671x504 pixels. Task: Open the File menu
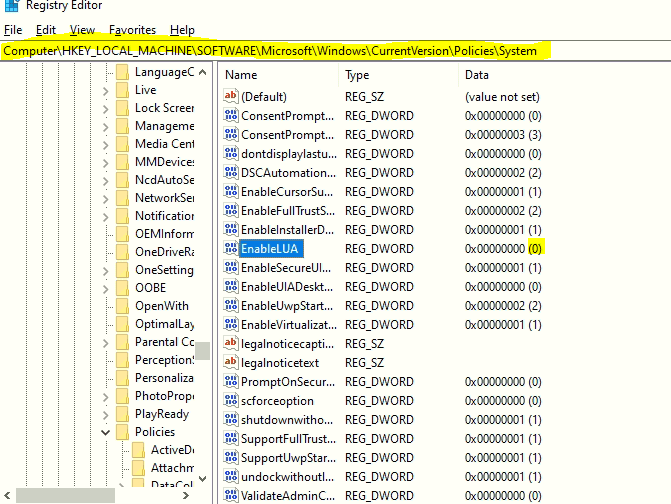[13, 30]
